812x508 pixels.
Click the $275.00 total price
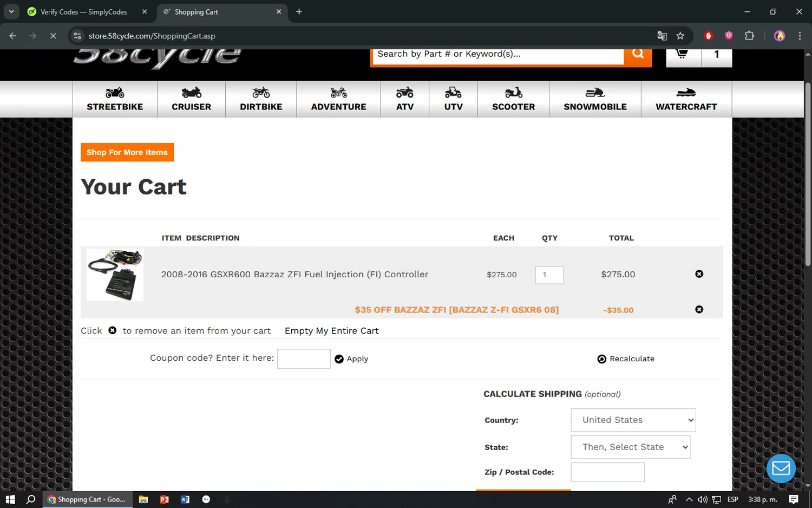click(618, 275)
